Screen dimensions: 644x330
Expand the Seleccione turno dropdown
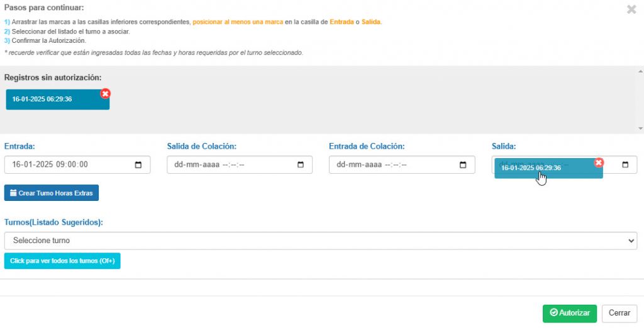[x=321, y=241]
